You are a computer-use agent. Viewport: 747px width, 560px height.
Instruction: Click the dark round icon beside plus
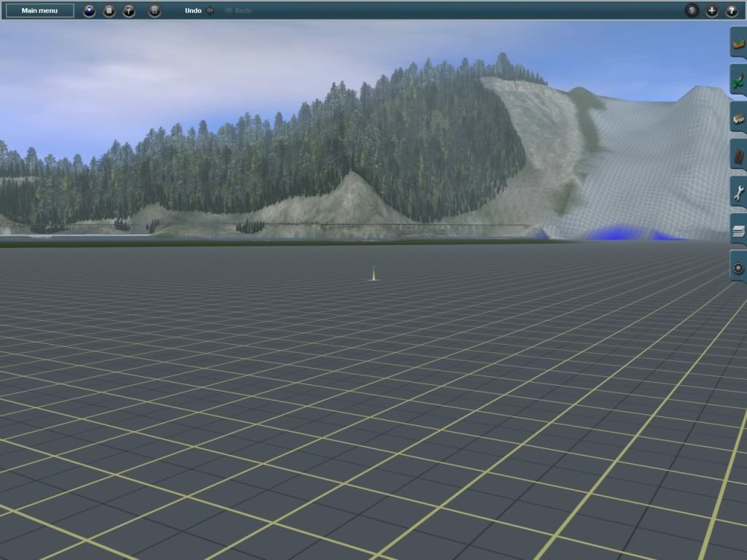coord(692,10)
